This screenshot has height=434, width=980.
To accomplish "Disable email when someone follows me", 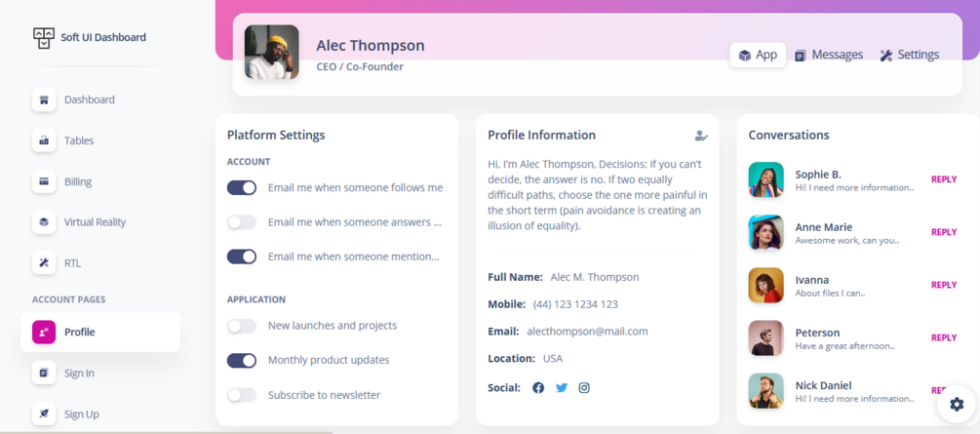I will click(242, 187).
